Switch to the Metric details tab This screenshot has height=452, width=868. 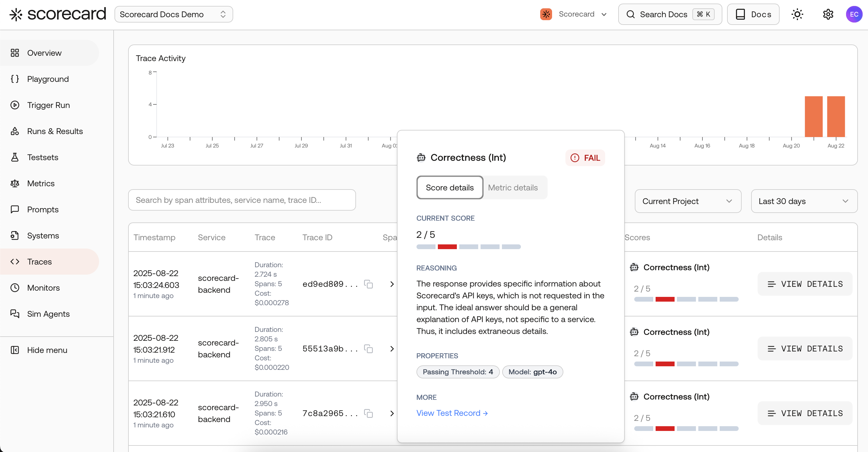point(513,188)
